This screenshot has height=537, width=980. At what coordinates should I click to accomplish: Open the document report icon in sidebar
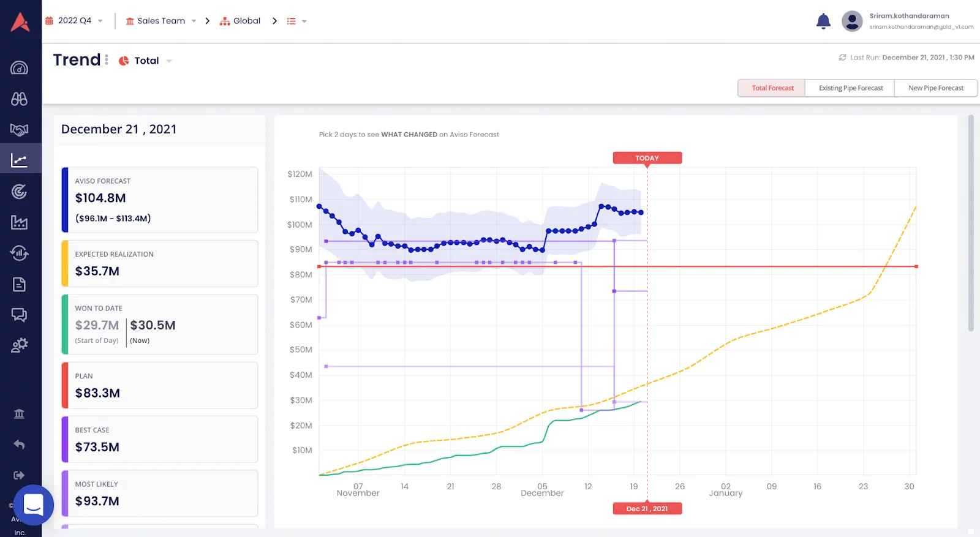click(x=19, y=284)
